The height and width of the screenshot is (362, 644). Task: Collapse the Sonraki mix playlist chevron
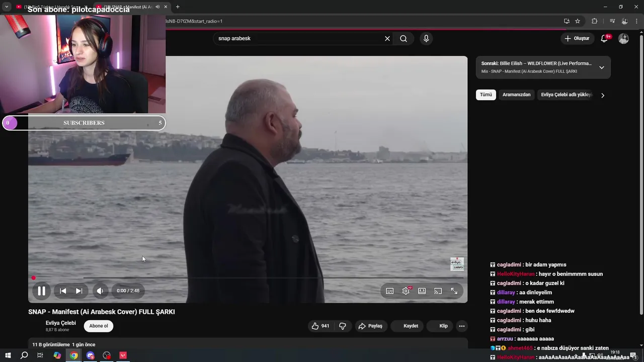pos(601,67)
